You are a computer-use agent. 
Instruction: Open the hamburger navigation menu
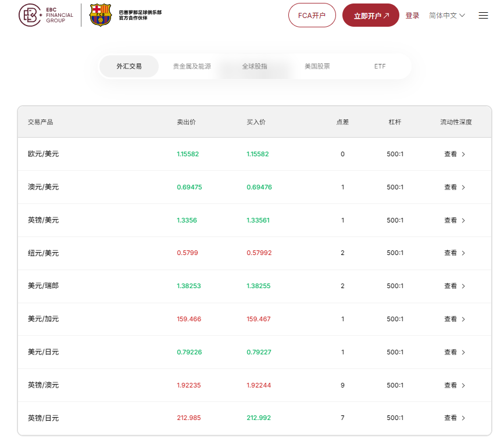(483, 15)
